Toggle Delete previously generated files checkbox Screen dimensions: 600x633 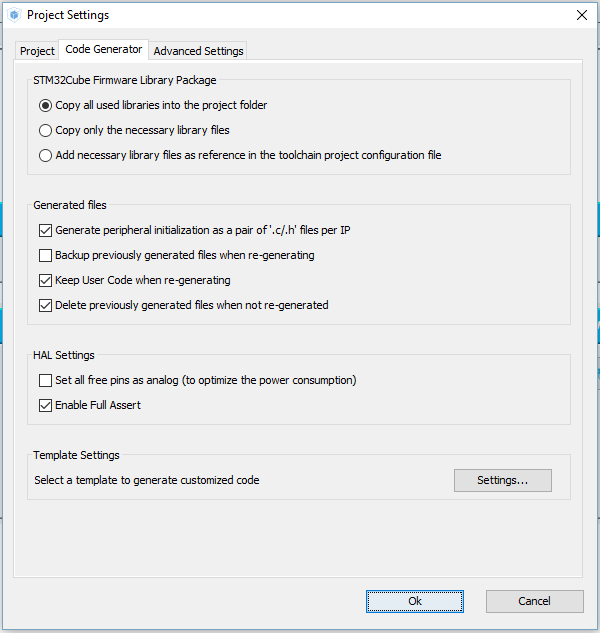(45, 305)
